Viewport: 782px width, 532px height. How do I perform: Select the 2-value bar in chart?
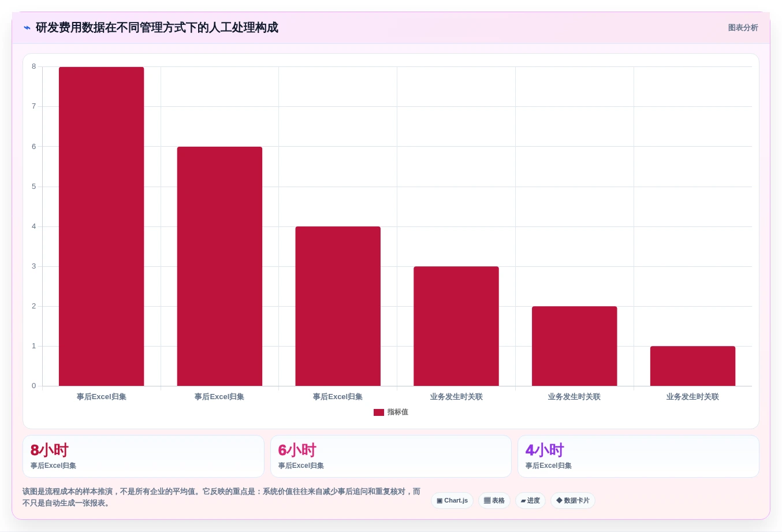coord(575,346)
